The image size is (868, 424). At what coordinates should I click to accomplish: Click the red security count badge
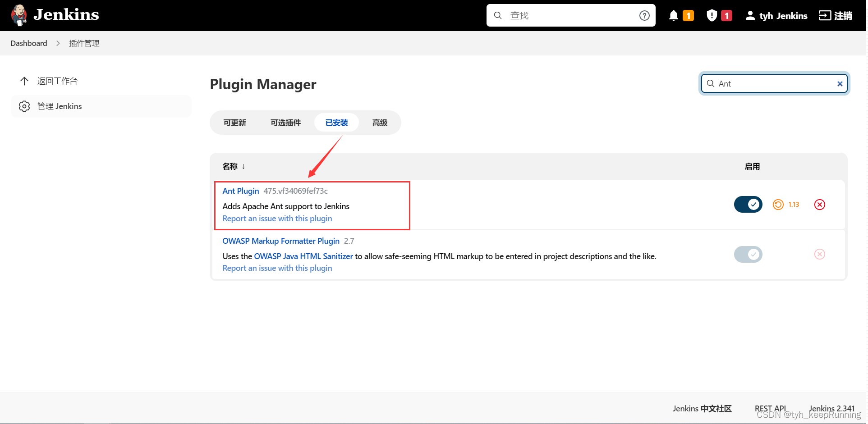[726, 16]
